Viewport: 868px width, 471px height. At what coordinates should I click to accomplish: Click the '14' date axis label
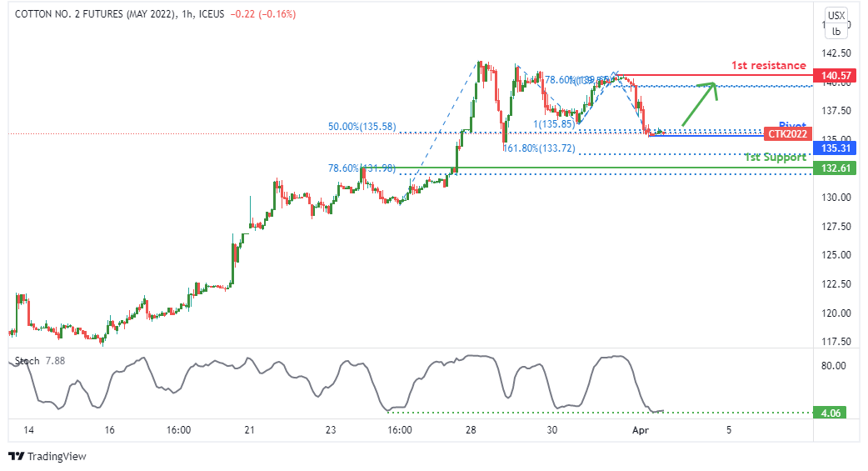pyautogui.click(x=28, y=430)
